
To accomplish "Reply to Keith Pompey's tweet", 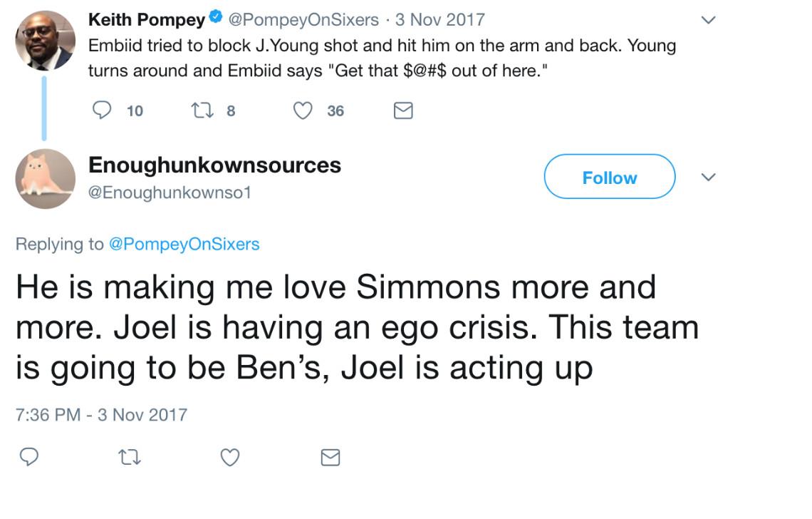I will [103, 111].
